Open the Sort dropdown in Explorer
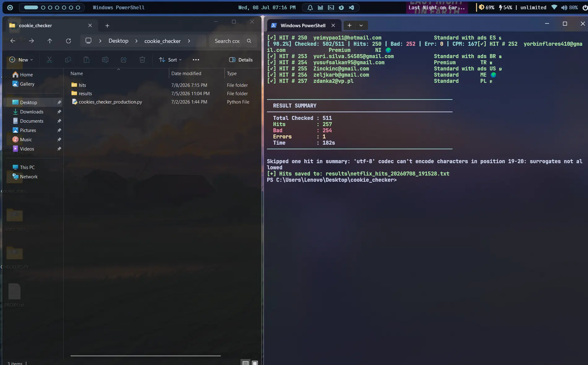Screen dimensions: 588x365 point(170,60)
